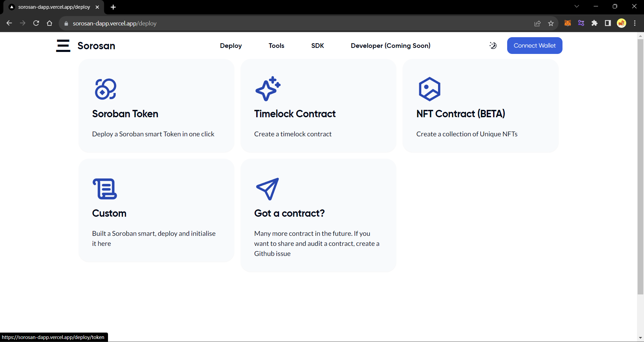Image resolution: width=644 pixels, height=342 pixels.
Task: Click 'Deploy a Soroban smart Token in one click'
Action: (153, 134)
